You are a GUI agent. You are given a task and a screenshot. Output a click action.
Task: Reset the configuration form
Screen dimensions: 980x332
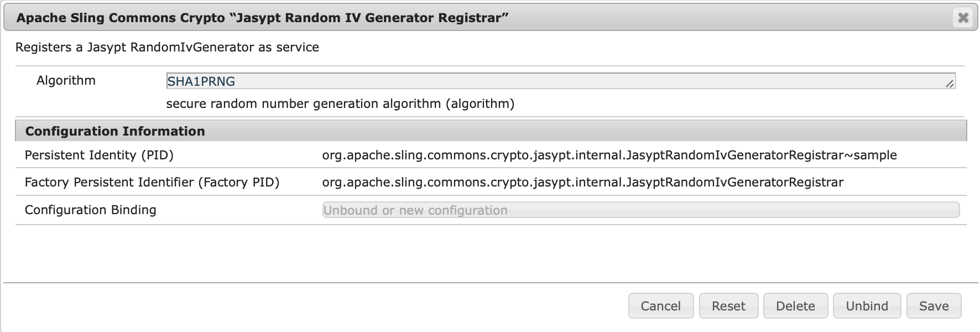click(x=728, y=306)
